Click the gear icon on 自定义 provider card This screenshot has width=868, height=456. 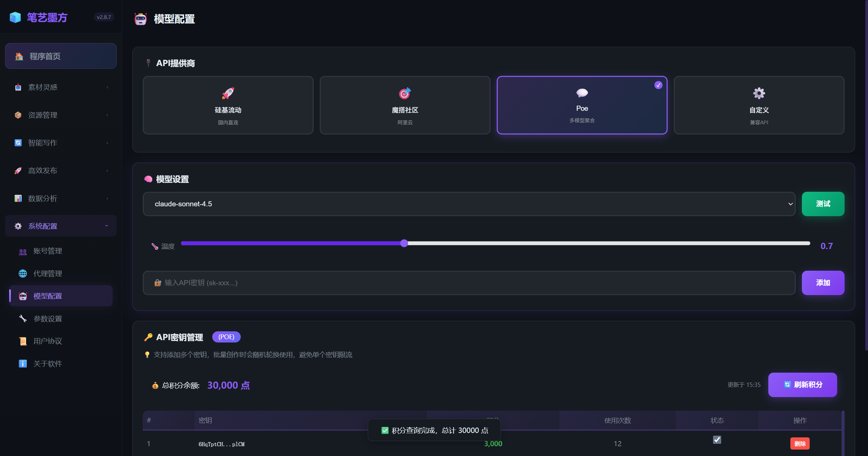click(759, 93)
